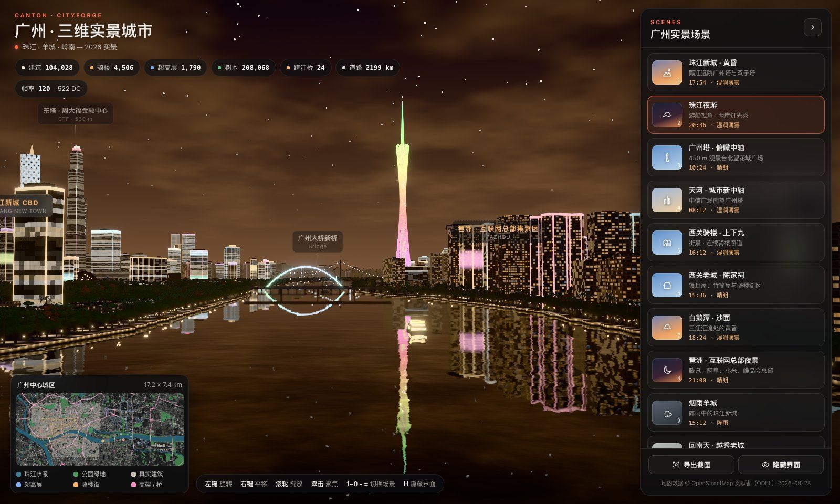Click the 珠江水系 legend swatch
This screenshot has height=504, width=840.
pos(19,474)
